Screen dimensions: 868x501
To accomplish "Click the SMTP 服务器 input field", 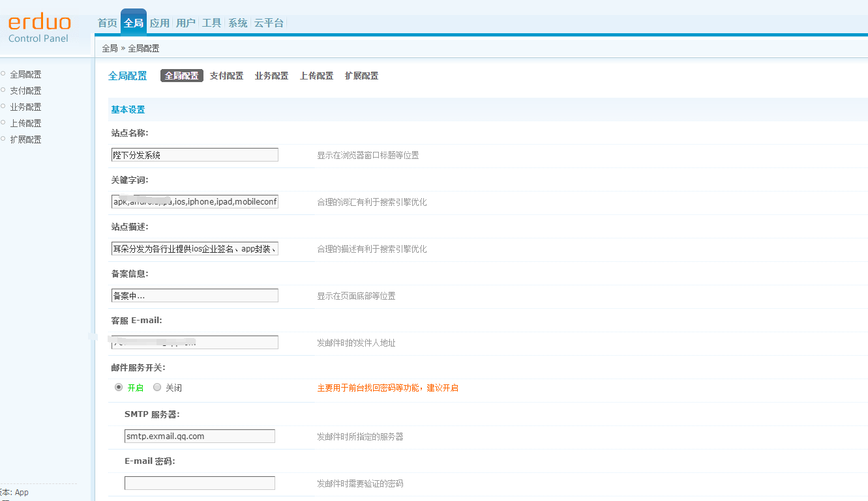I will pyautogui.click(x=200, y=437).
